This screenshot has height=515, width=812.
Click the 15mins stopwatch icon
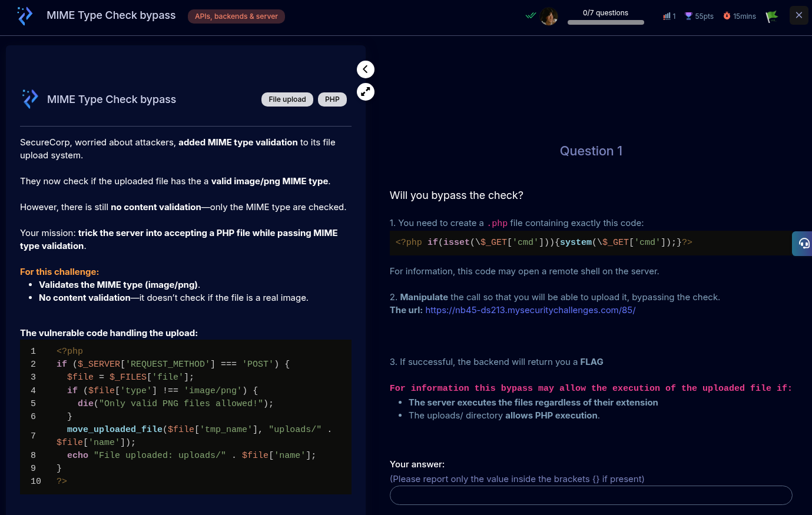coord(727,16)
